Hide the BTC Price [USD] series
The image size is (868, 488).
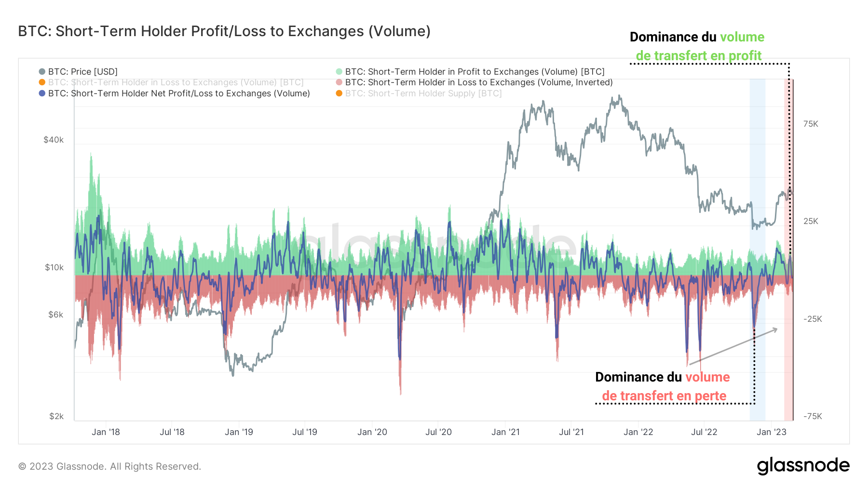point(82,71)
